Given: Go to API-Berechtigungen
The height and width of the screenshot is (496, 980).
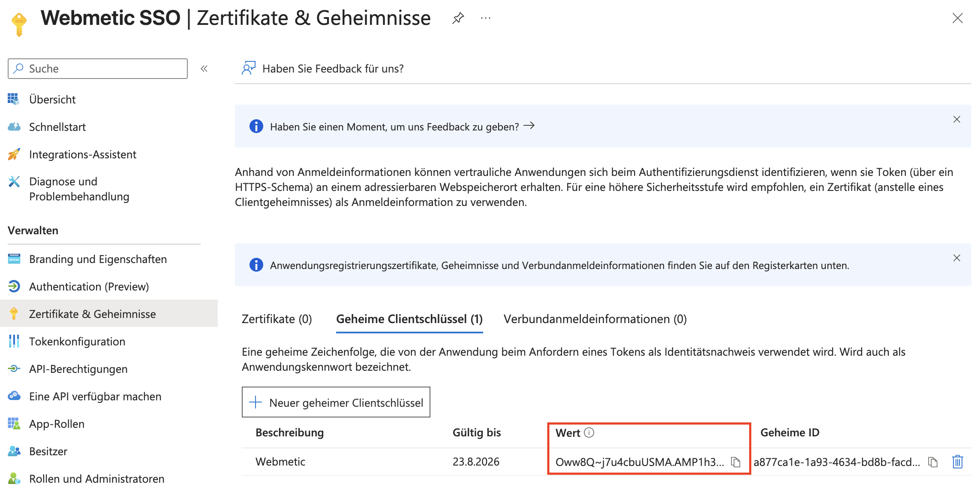Looking at the screenshot, I should point(78,369).
